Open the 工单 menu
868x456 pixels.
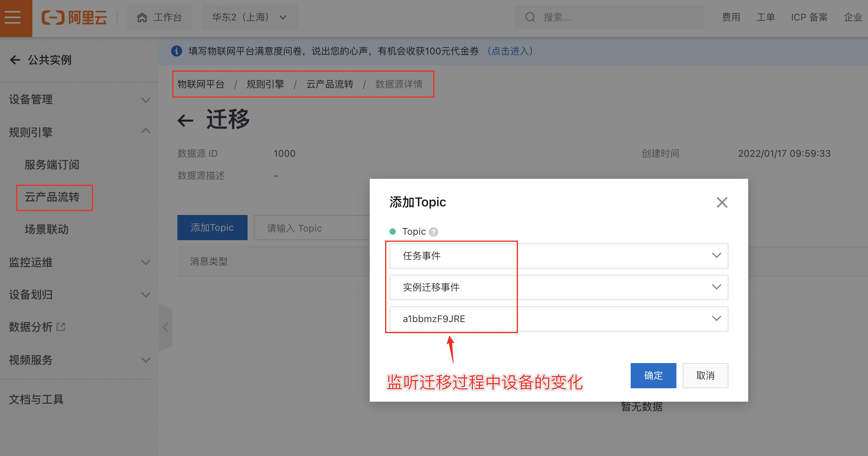(x=766, y=17)
